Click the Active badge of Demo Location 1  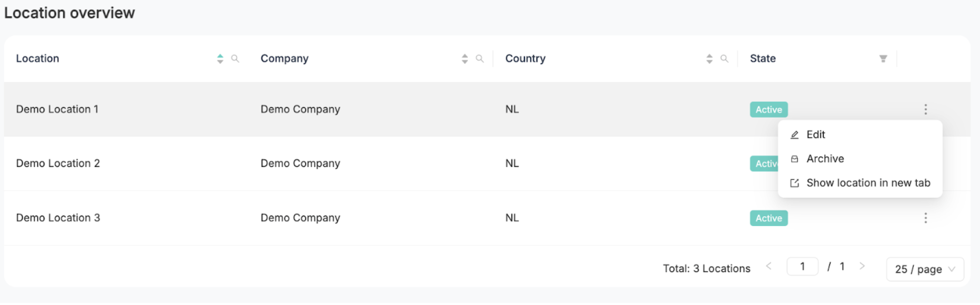(x=769, y=109)
